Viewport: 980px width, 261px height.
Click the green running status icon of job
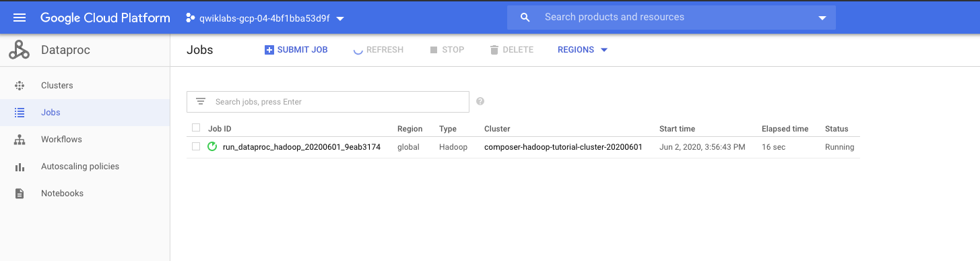click(x=212, y=146)
